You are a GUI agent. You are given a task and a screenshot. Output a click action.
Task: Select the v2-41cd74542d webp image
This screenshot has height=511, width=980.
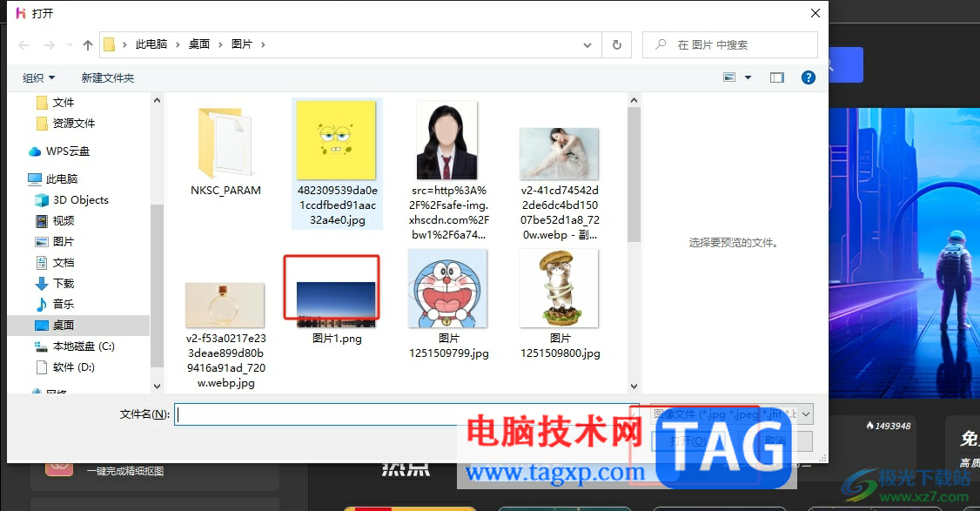[x=560, y=183]
